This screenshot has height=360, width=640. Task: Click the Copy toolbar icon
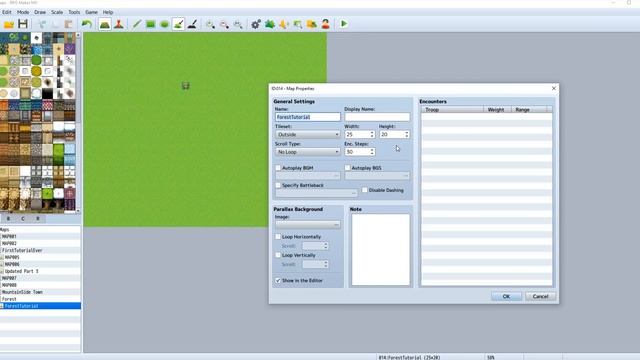tap(56, 24)
